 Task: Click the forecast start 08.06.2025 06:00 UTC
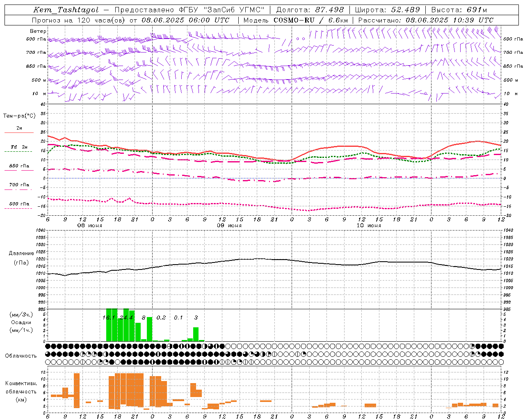[185, 20]
